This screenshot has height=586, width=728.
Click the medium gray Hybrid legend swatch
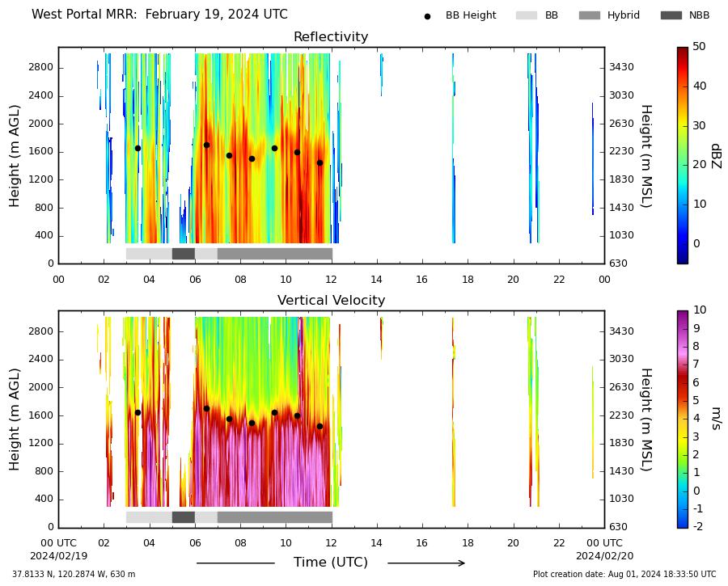pyautogui.click(x=589, y=15)
